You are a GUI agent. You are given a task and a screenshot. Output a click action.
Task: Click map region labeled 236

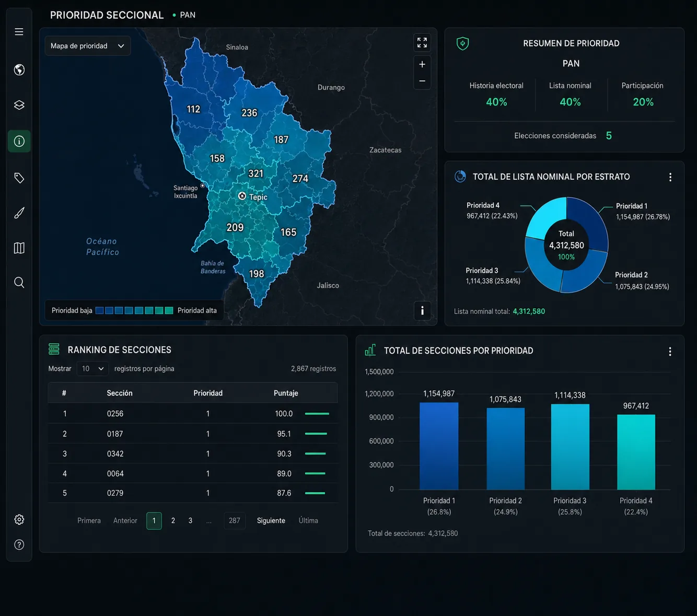point(249,113)
